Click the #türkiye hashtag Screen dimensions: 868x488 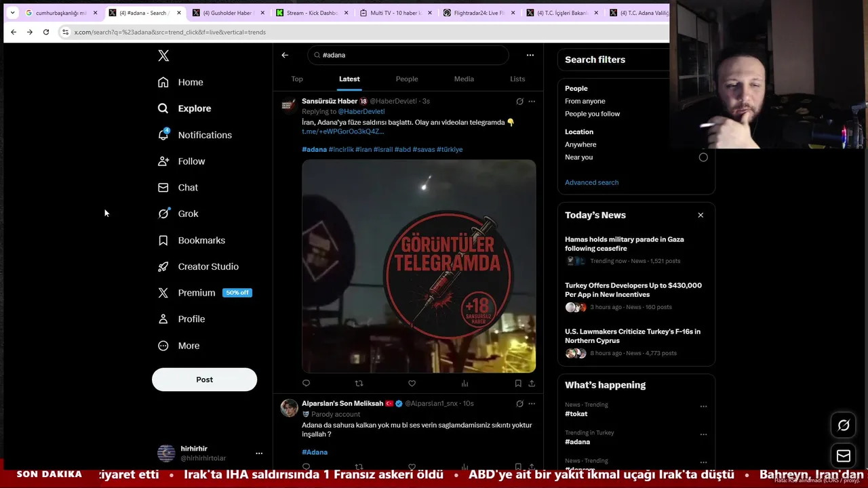[450, 149]
